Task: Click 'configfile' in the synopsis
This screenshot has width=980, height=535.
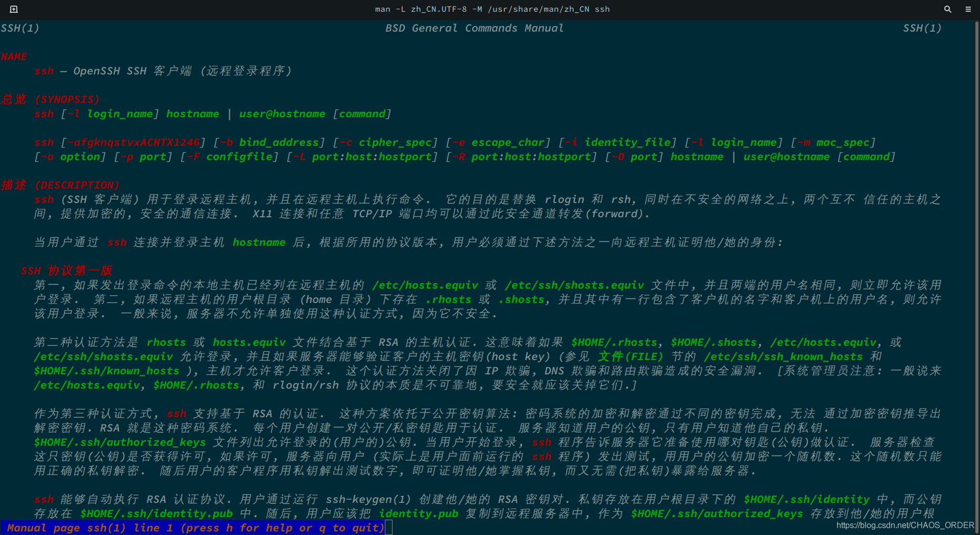Action: tap(239, 157)
